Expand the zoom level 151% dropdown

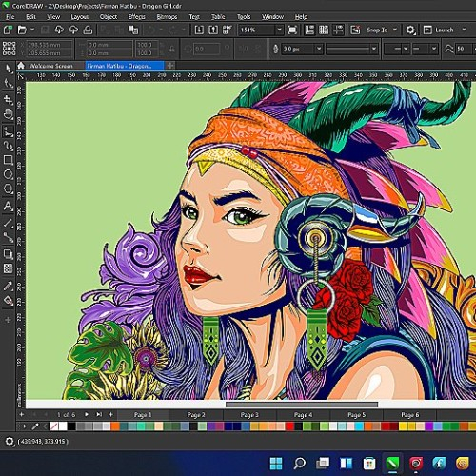[x=279, y=30]
